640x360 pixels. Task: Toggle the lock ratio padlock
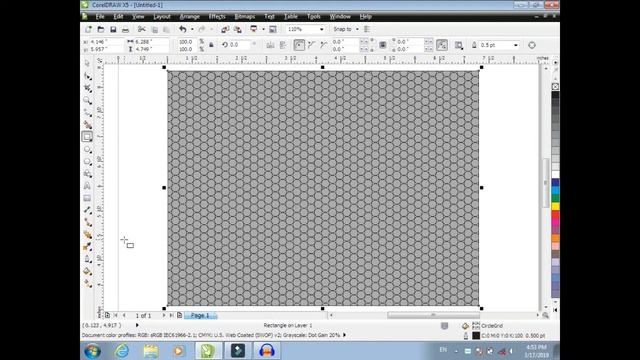pyautogui.click(x=211, y=45)
